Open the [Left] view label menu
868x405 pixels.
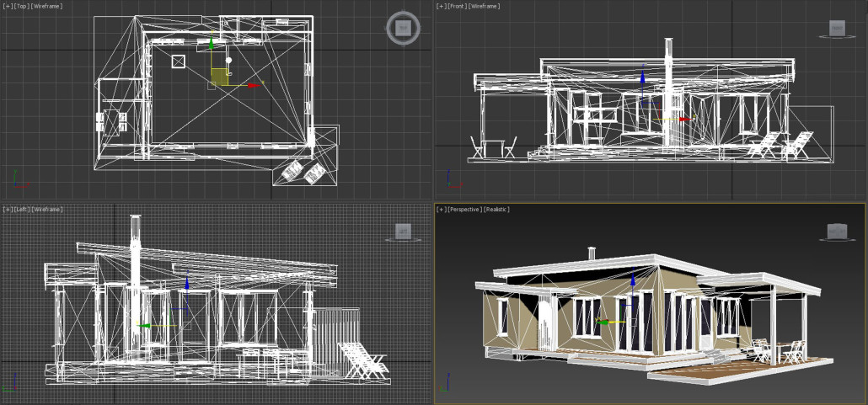pyautogui.click(x=22, y=209)
